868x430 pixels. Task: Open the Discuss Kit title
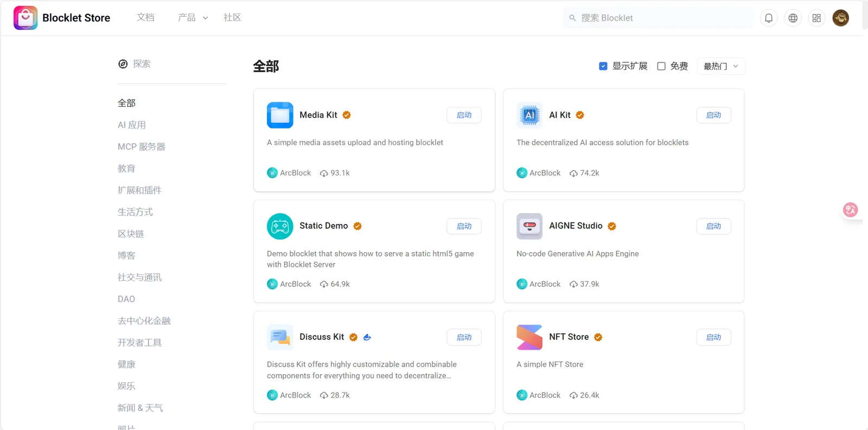pos(322,337)
